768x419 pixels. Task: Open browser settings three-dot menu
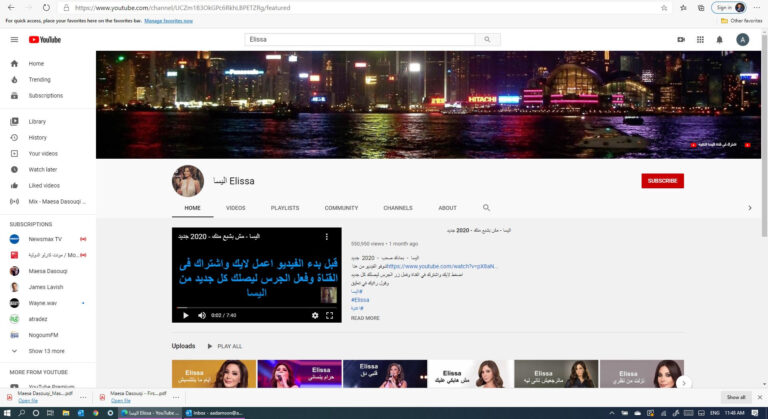(757, 8)
